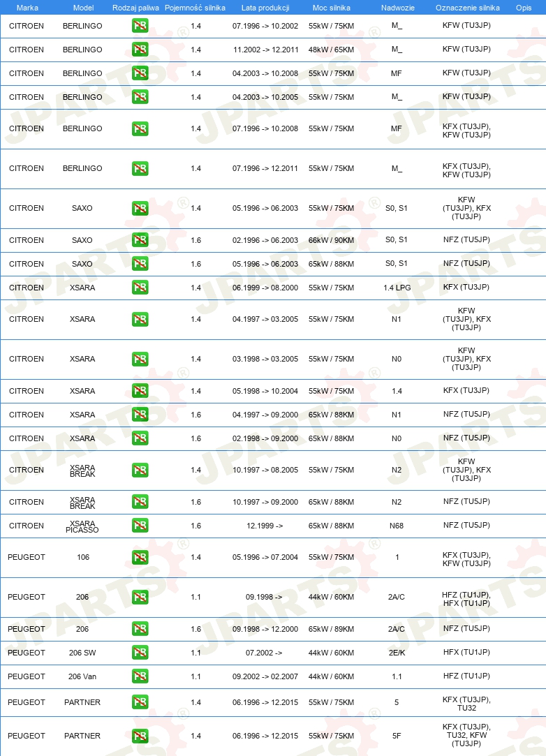Select the 10.1997 -> 08.2005 date cell
This screenshot has width=546, height=756.
265,470
